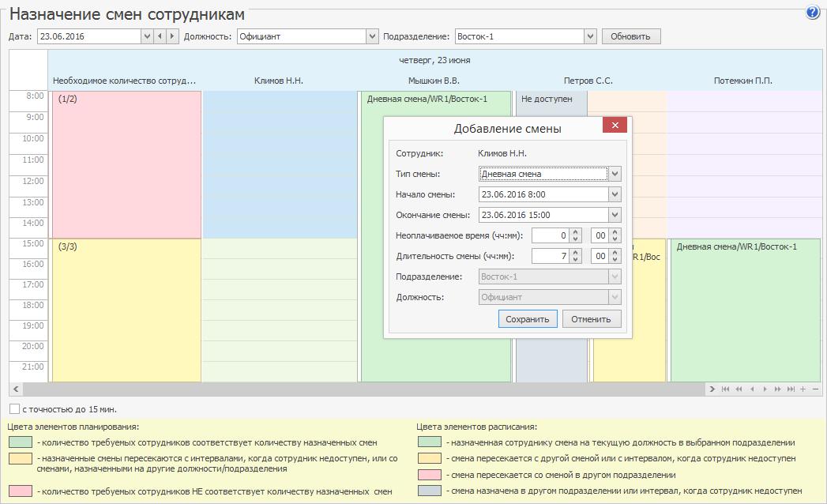Expand the 'Тип смены' dropdown
The image size is (827, 504).
coord(615,174)
